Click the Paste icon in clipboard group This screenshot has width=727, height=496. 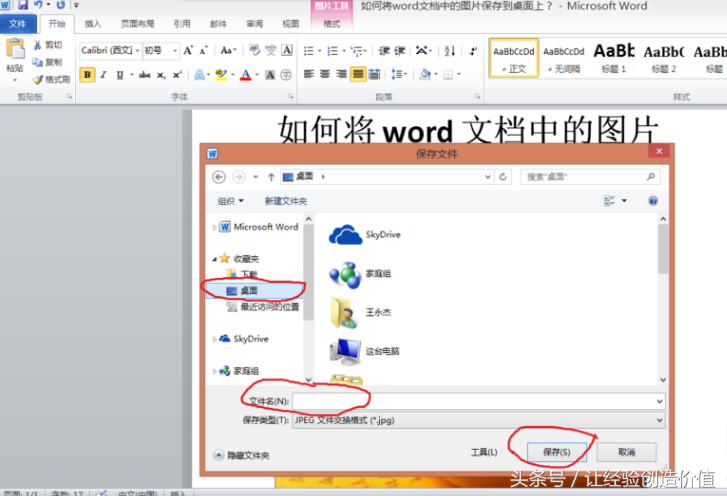15,49
